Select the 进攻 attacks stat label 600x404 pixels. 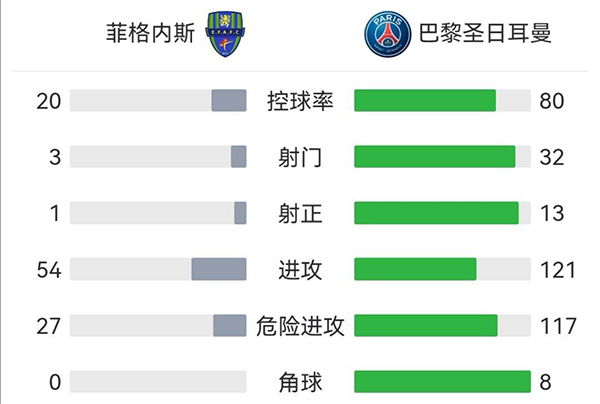pos(300,269)
